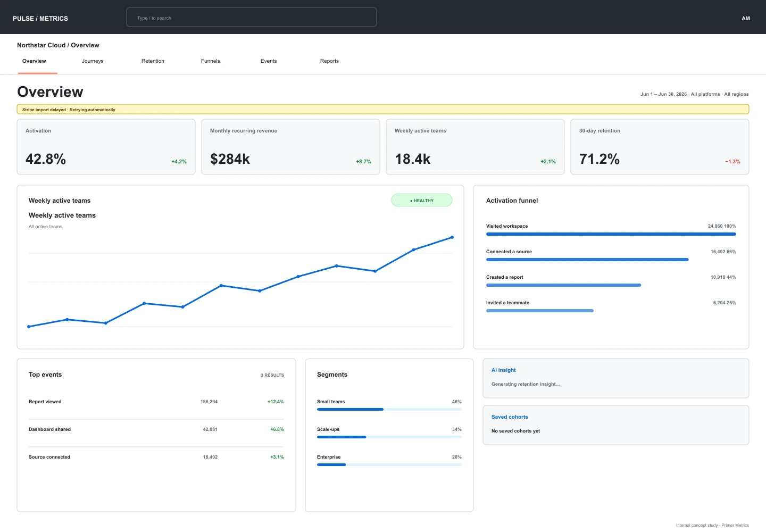
Task: Select the Overview tab
Action: click(x=34, y=61)
